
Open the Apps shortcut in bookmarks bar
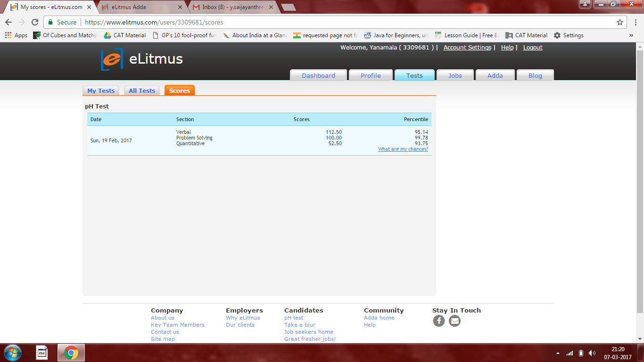click(x=16, y=35)
